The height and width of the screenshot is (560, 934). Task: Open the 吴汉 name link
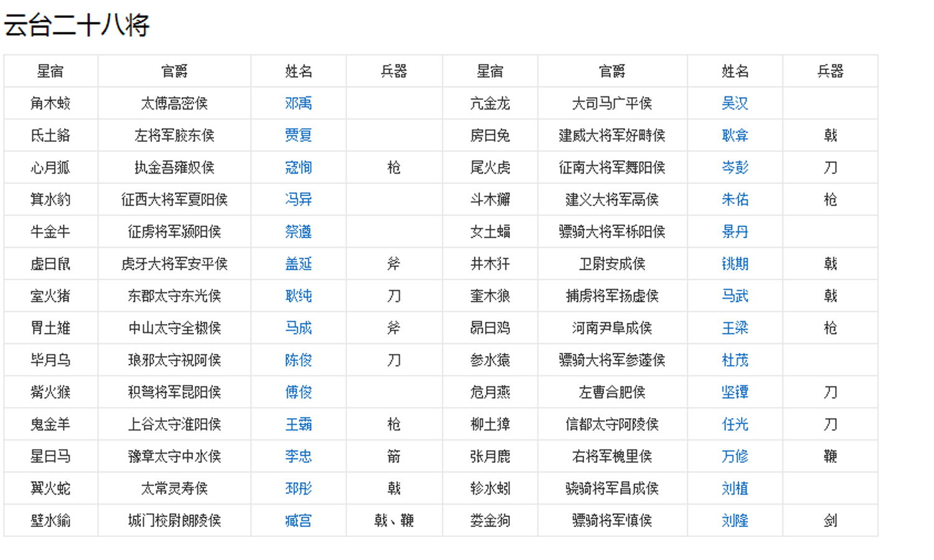735,103
